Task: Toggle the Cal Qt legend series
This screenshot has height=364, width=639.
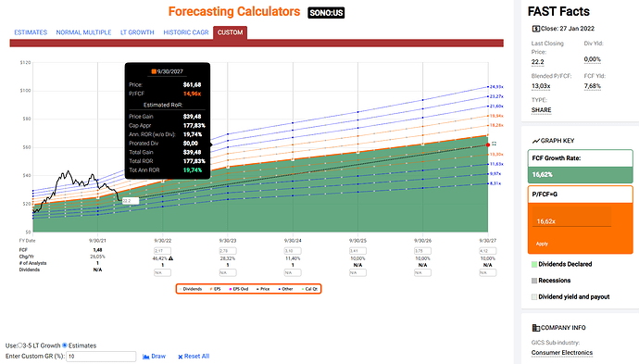Action: 309,289
